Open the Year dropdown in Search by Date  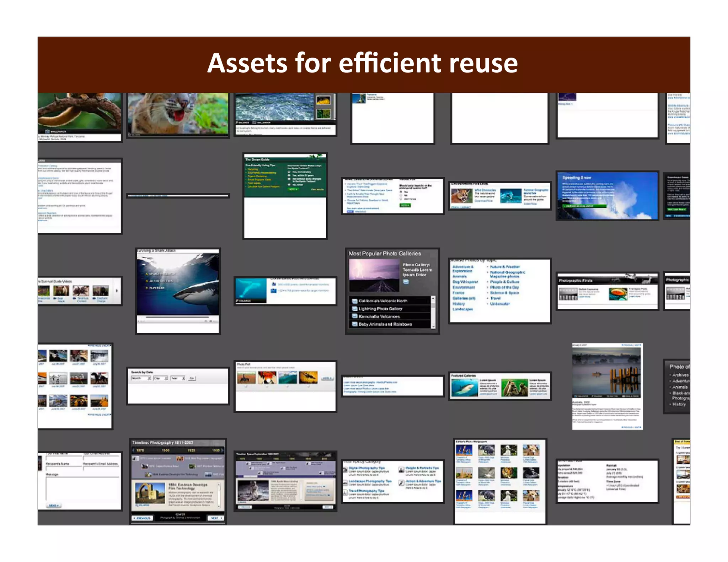point(178,378)
